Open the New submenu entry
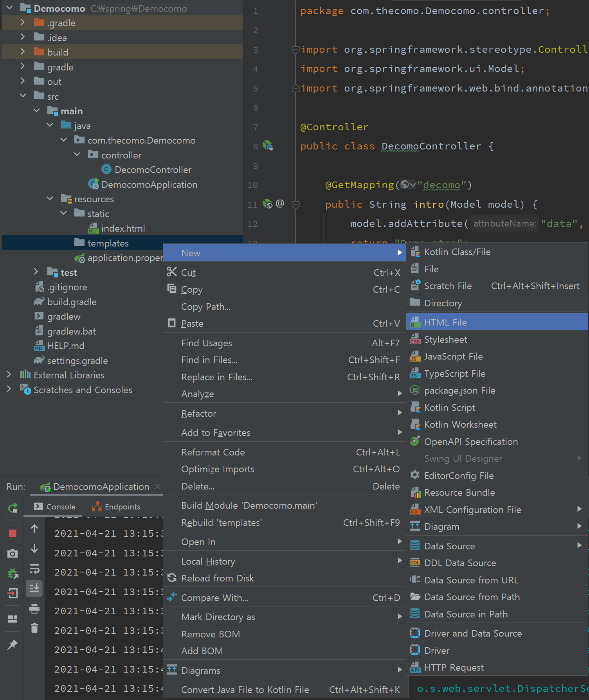Viewport: 589px width, 700px height. (285, 253)
